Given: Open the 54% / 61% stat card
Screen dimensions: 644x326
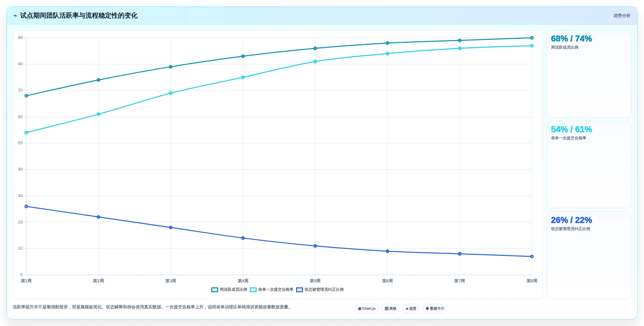Looking at the screenshot, I should point(589,164).
